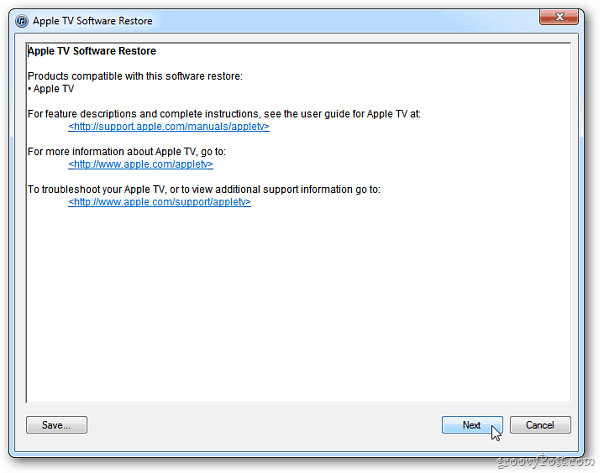Image resolution: width=600 pixels, height=473 pixels.
Task: Close the Apple TV Software Restore dialog
Action: click(559, 17)
